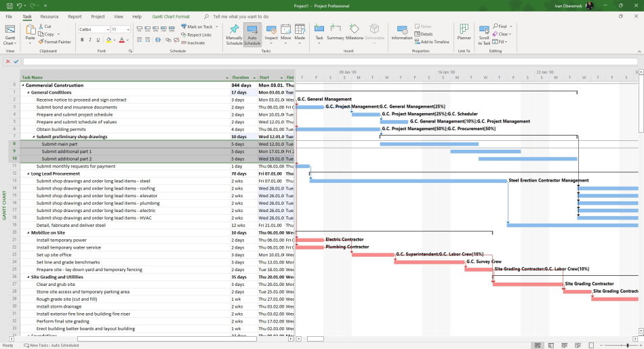
Task: Link the selected tasks
Action: (x=168, y=40)
